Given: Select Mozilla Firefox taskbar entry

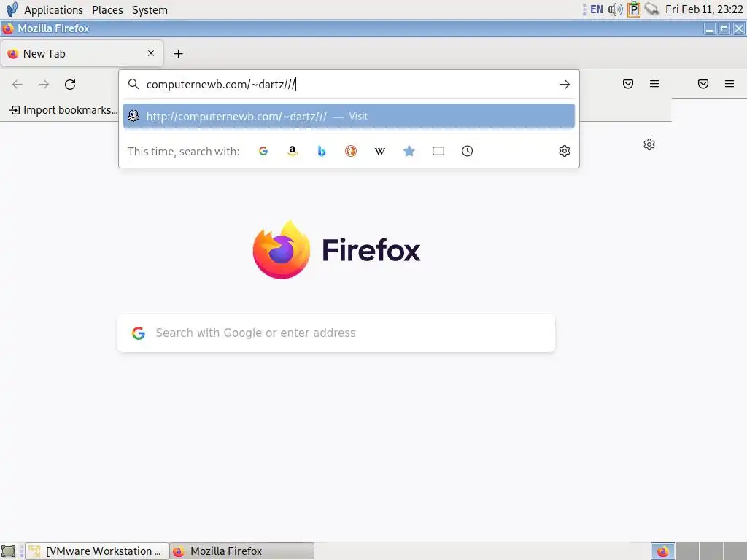Looking at the screenshot, I should coord(242,551).
